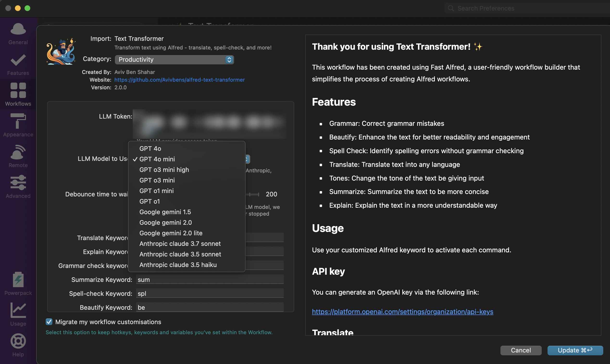Open the Help section
610x364 pixels.
coord(18,345)
